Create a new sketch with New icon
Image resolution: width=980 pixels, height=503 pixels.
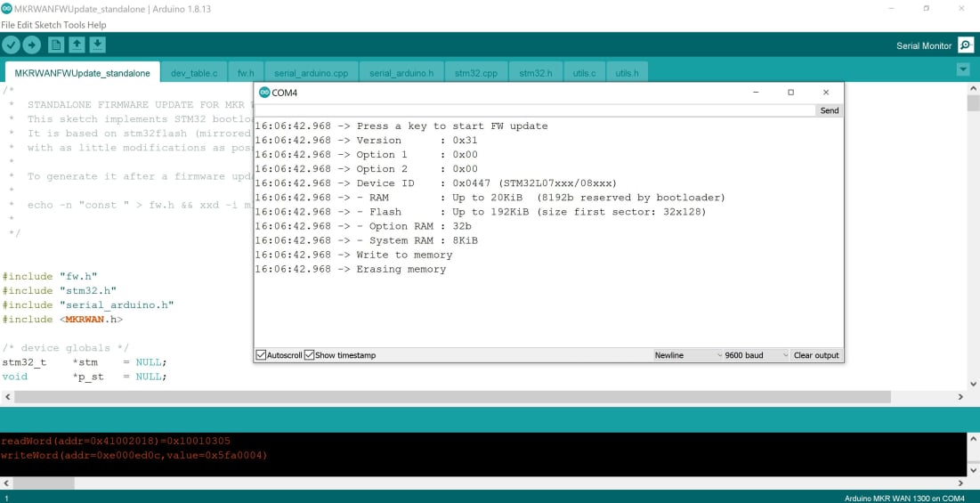pyautogui.click(x=56, y=45)
